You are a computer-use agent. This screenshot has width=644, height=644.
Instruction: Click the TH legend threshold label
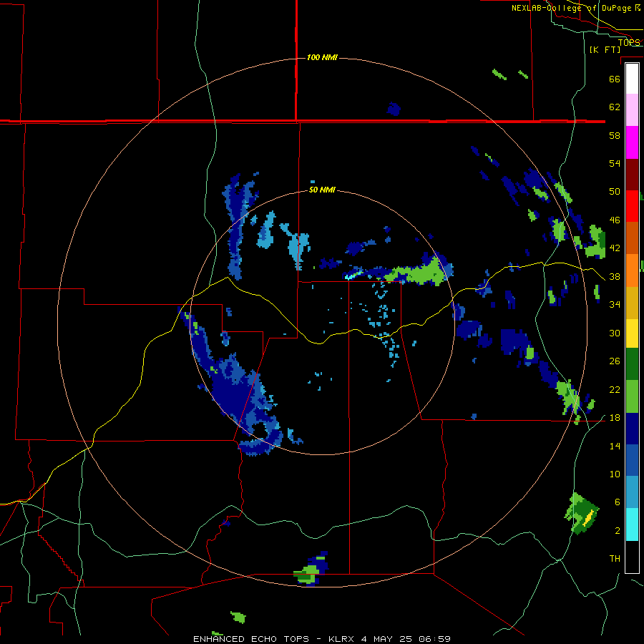[x=615, y=558]
